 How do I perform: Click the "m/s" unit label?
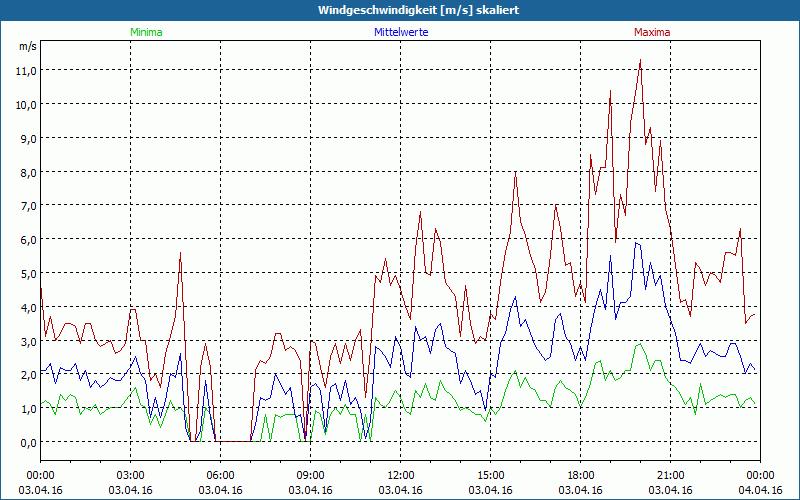pyautogui.click(x=28, y=46)
